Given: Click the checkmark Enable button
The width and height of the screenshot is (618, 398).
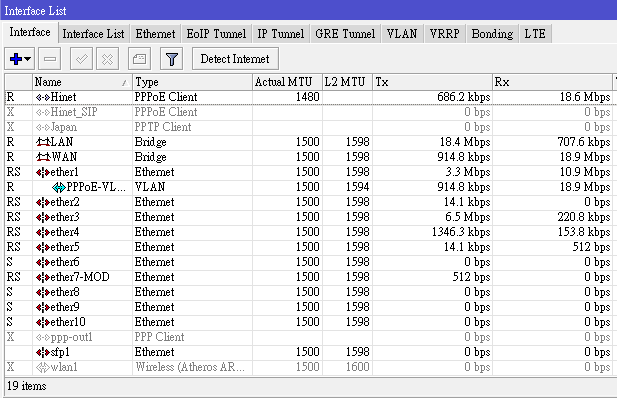Looking at the screenshot, I should pyautogui.click(x=82, y=59).
